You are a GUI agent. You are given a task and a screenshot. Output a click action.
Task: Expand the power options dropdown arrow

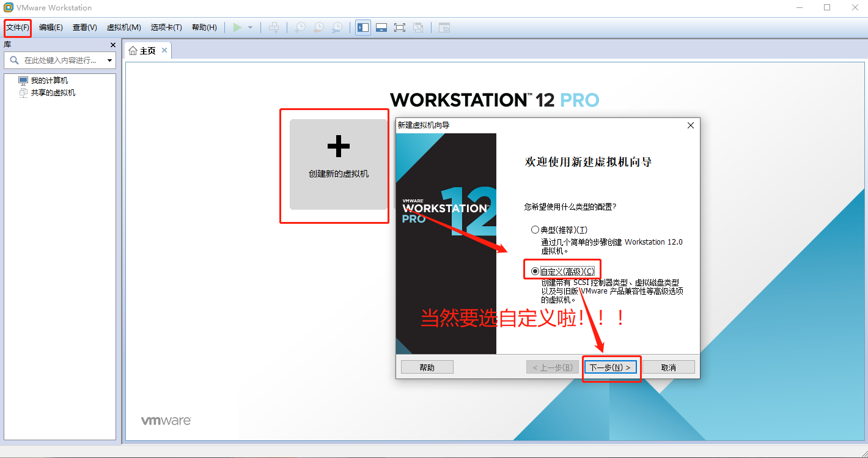point(250,28)
